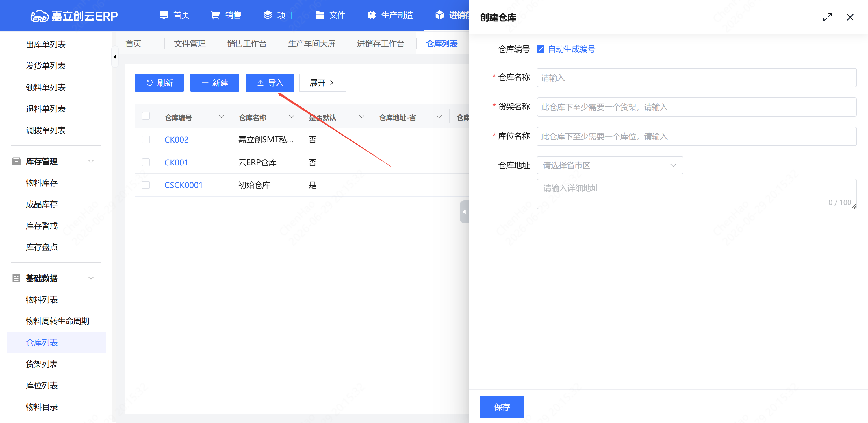
Task: Click the drawer collapse handle beside table
Action: [x=464, y=211]
